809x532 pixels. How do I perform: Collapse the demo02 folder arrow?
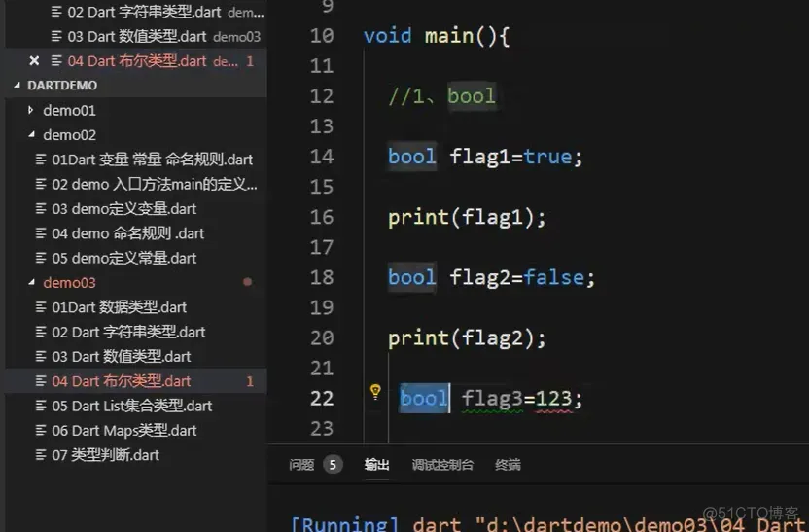pos(32,134)
